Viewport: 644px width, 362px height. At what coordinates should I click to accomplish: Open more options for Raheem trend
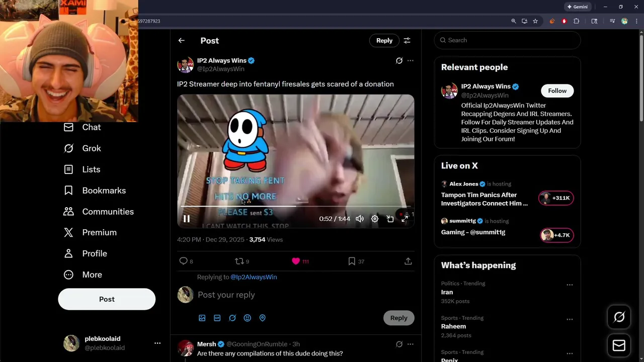tap(570, 319)
